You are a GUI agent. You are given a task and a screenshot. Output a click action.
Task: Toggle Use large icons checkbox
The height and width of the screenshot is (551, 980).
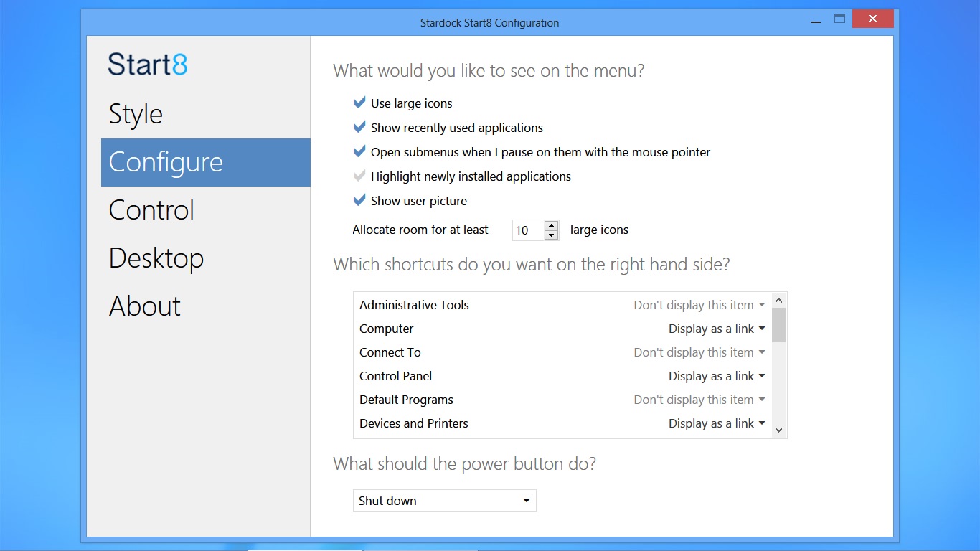360,103
